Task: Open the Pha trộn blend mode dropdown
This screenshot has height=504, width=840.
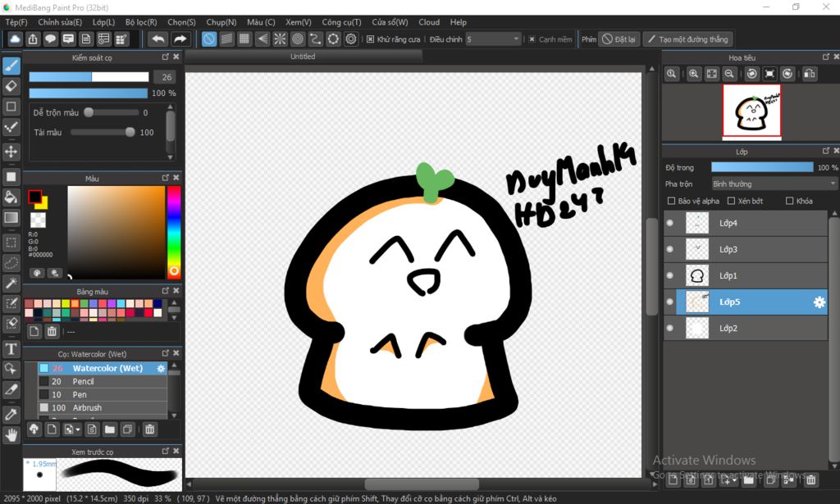Action: click(774, 184)
